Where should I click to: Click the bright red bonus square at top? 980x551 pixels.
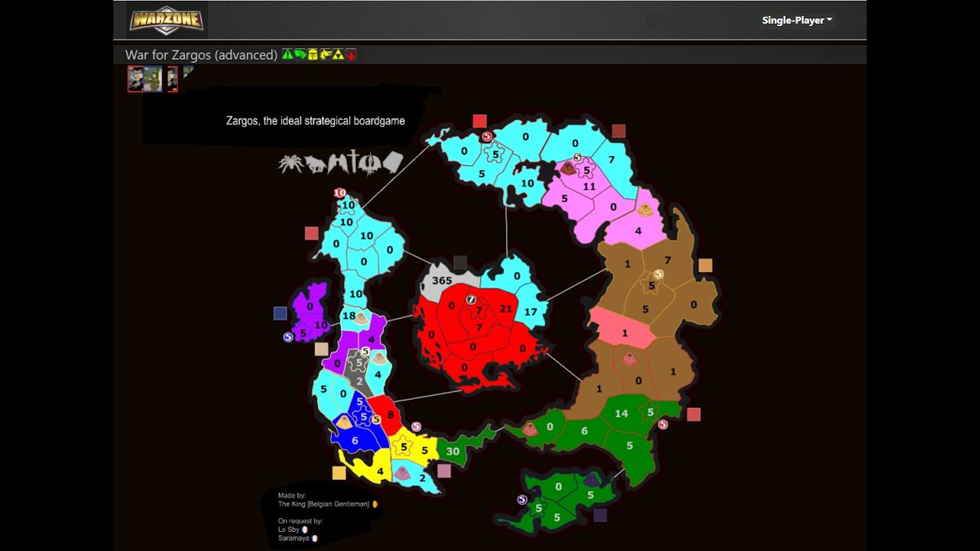click(x=479, y=121)
